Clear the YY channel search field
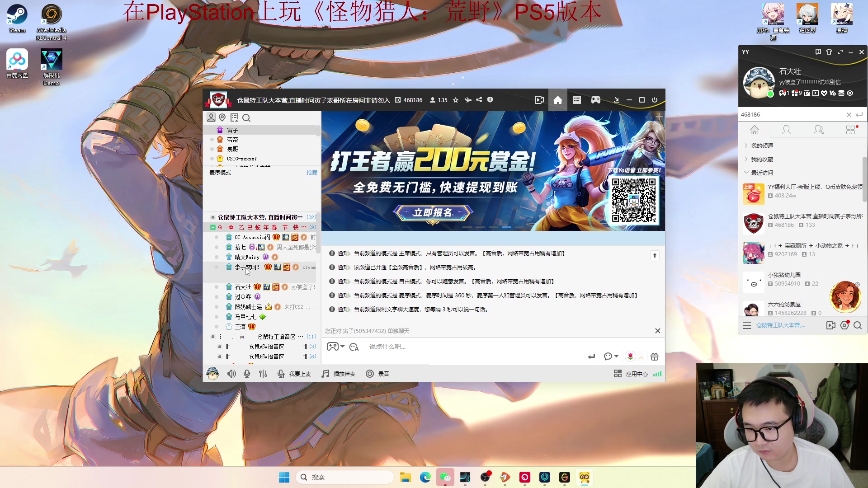The width and height of the screenshot is (868, 488). 849,115
